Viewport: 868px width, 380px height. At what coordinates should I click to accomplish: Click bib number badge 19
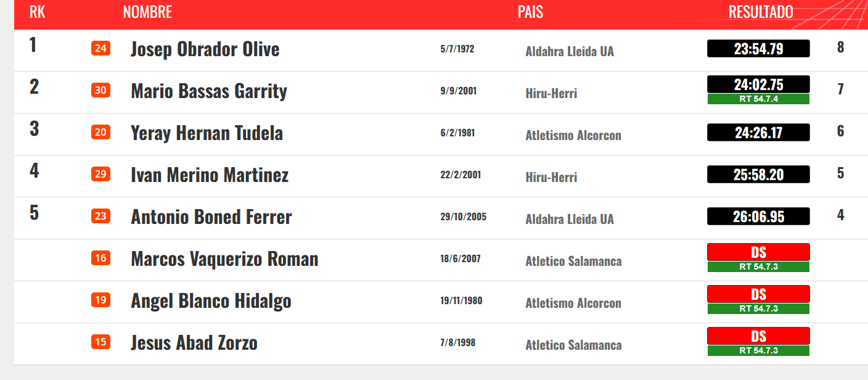(x=100, y=300)
